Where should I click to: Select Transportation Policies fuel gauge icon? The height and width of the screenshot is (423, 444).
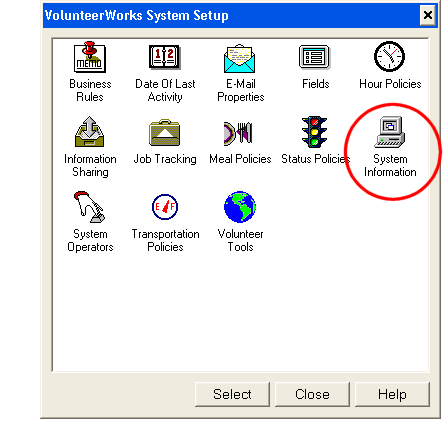coord(165,207)
